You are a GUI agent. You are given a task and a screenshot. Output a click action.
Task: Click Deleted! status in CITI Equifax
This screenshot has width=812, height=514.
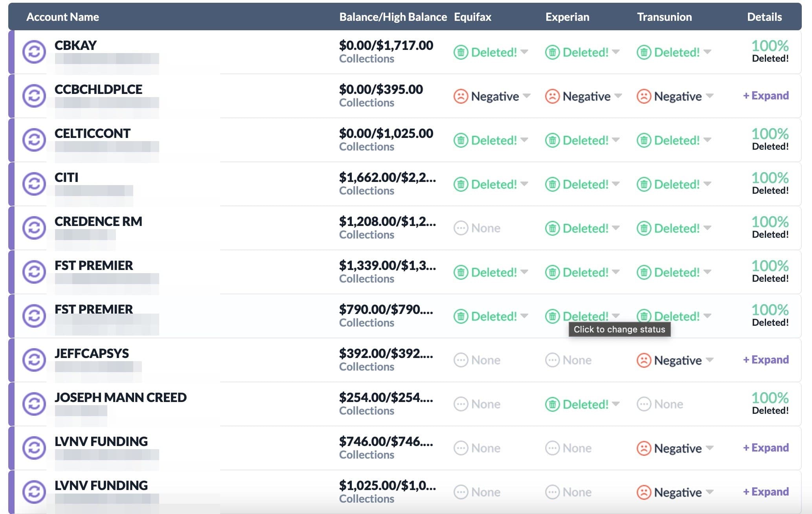494,184
